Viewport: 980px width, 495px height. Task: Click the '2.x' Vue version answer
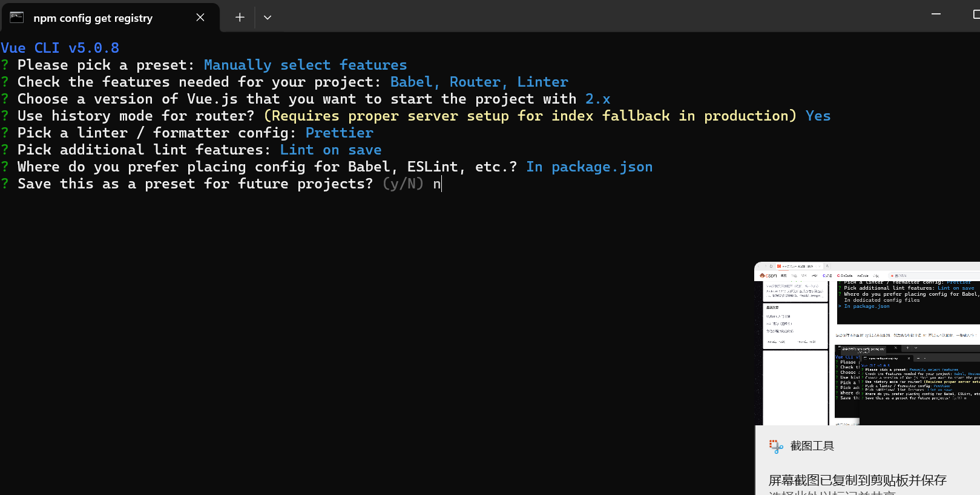pos(597,99)
